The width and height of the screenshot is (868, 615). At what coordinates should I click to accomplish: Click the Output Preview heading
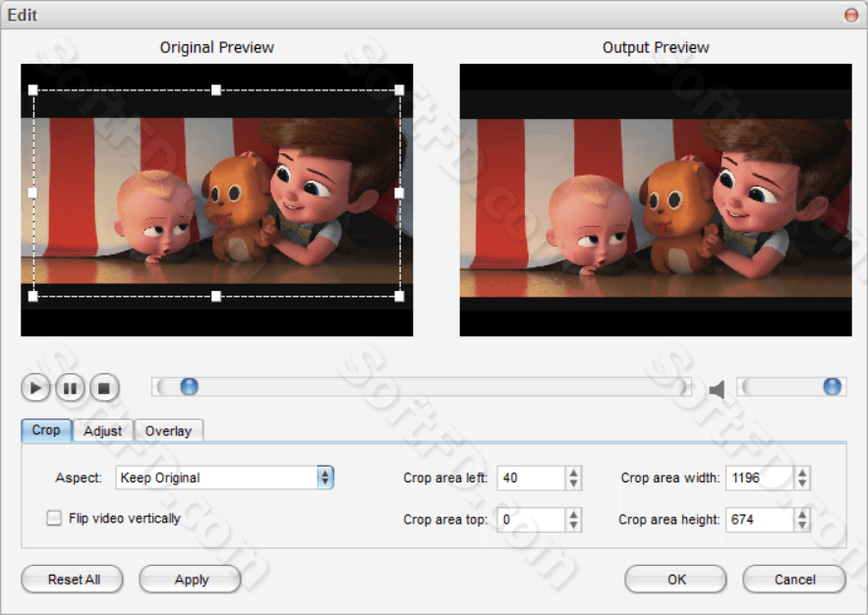tap(656, 47)
